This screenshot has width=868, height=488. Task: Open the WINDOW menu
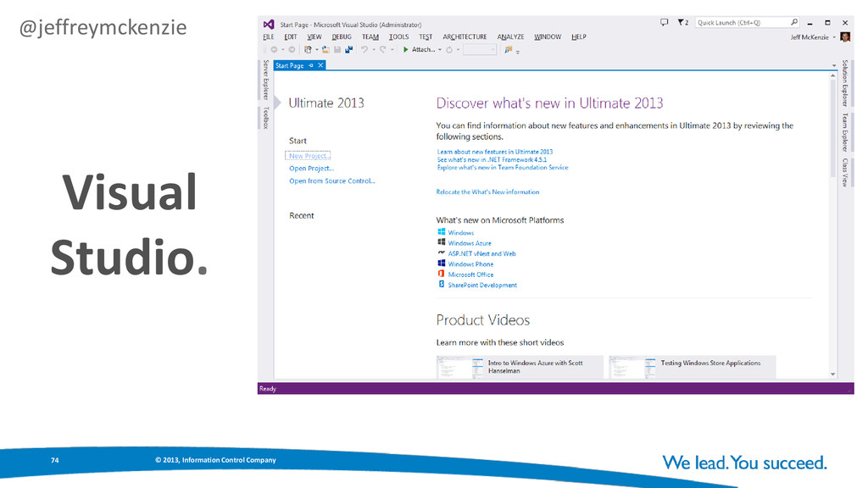coord(548,37)
